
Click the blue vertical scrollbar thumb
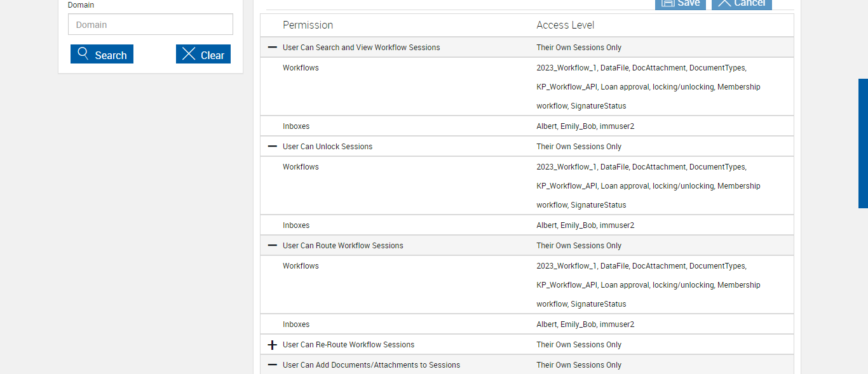click(863, 144)
